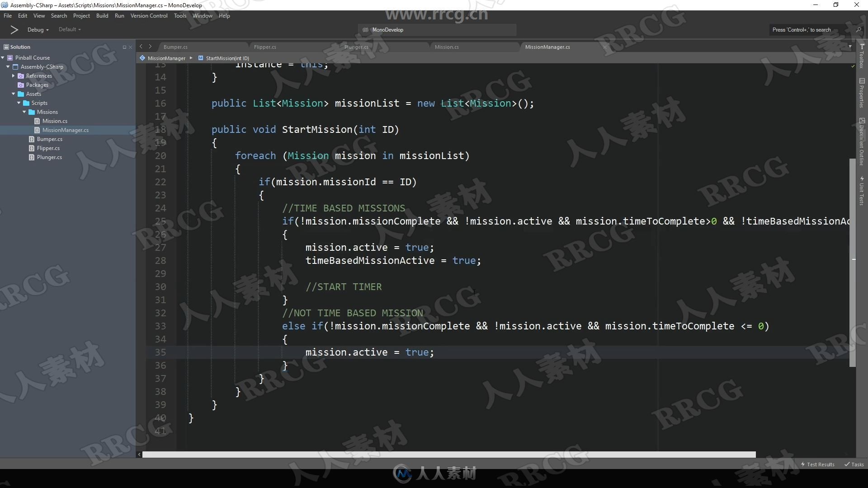The height and width of the screenshot is (488, 868).
Task: Open the Help menu
Action: [224, 16]
